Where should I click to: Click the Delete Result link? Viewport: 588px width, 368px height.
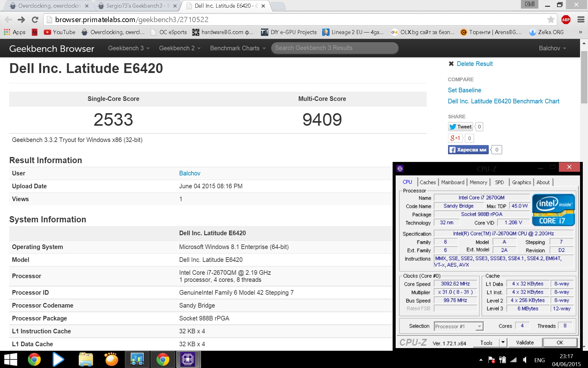point(474,64)
